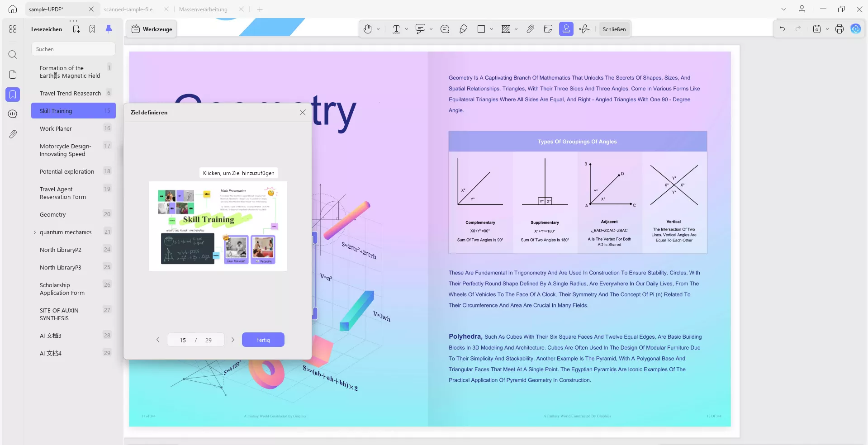Screen dimensions: 868x445
Task: Select the Motorcycle Design-Innovating Speed bookmark
Action: click(73, 150)
